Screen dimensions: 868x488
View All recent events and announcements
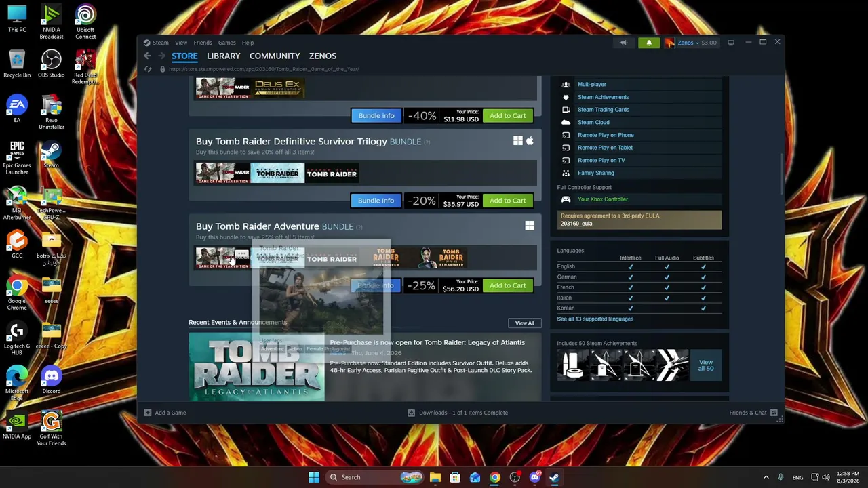(524, 323)
